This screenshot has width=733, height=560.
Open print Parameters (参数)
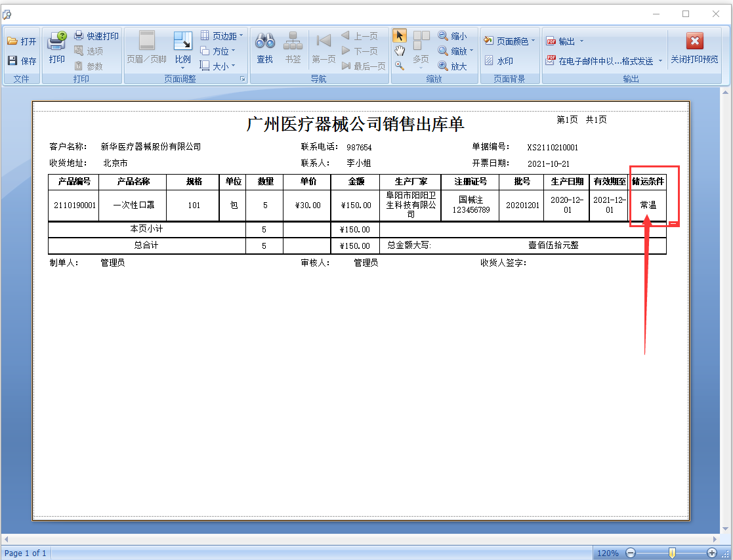pyautogui.click(x=89, y=66)
